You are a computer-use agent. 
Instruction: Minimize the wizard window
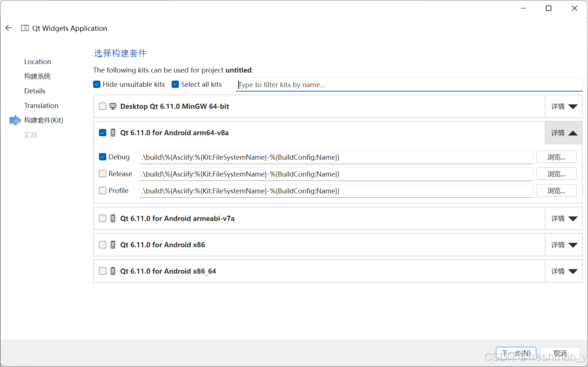pyautogui.click(x=523, y=8)
